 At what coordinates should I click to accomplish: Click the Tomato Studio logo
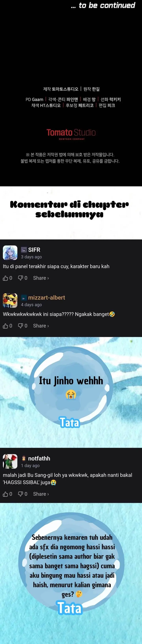[x=71, y=134]
